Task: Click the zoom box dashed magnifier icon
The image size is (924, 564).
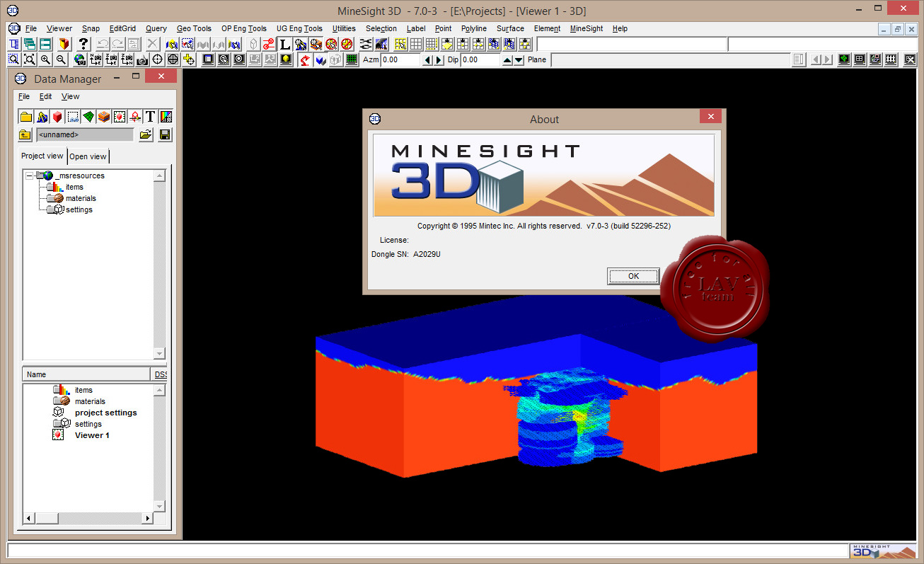Action: [13, 59]
